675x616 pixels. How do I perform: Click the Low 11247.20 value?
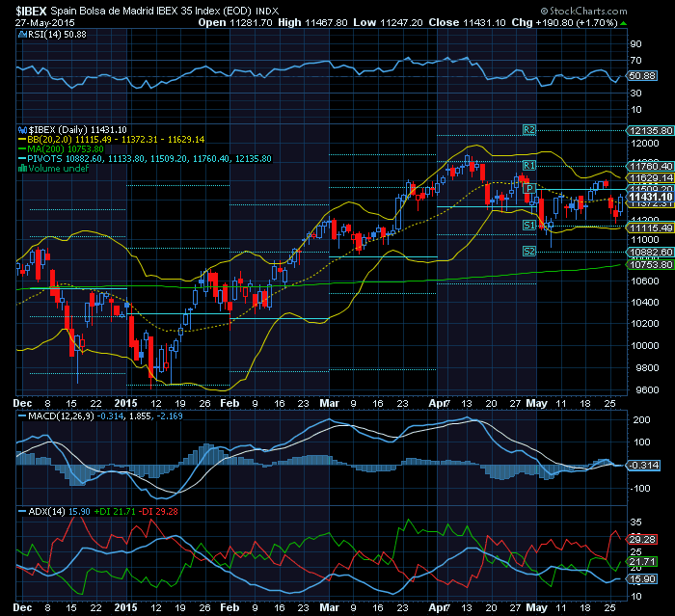click(388, 22)
